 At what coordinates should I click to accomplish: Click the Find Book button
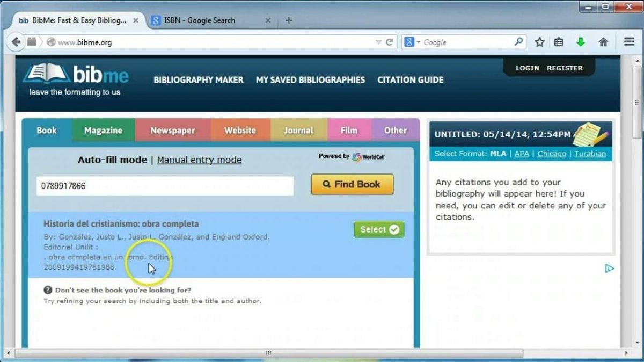pos(352,184)
